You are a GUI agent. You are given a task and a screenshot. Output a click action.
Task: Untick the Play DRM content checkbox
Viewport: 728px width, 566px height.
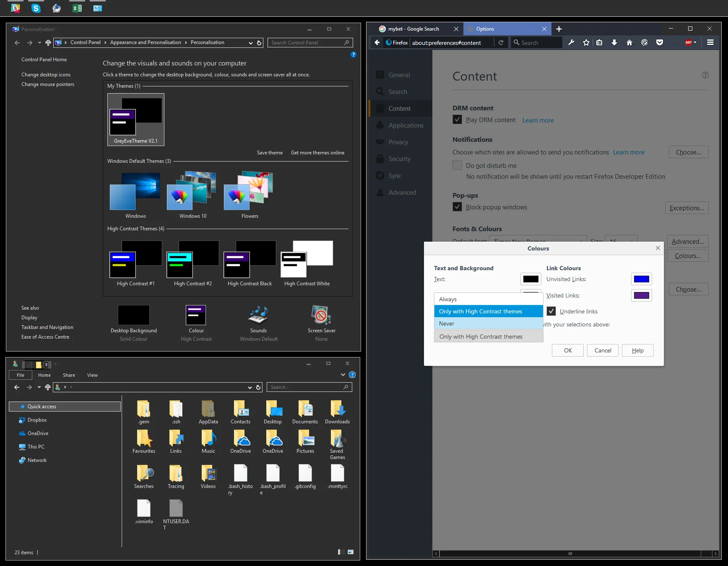point(458,120)
